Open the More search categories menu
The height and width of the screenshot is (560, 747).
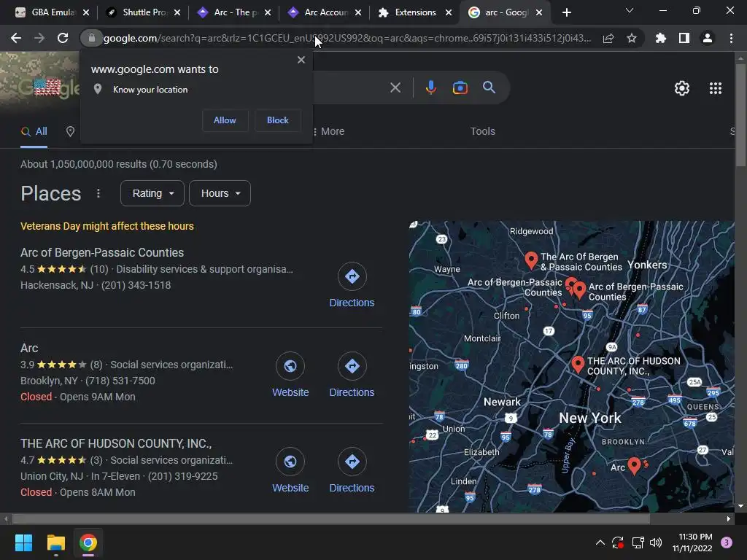tap(329, 131)
